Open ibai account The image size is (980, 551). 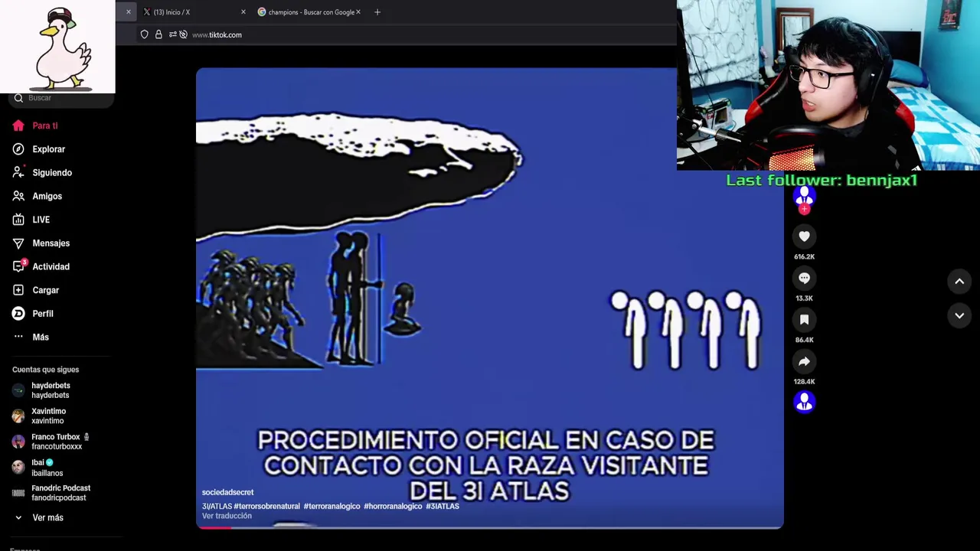(x=47, y=468)
